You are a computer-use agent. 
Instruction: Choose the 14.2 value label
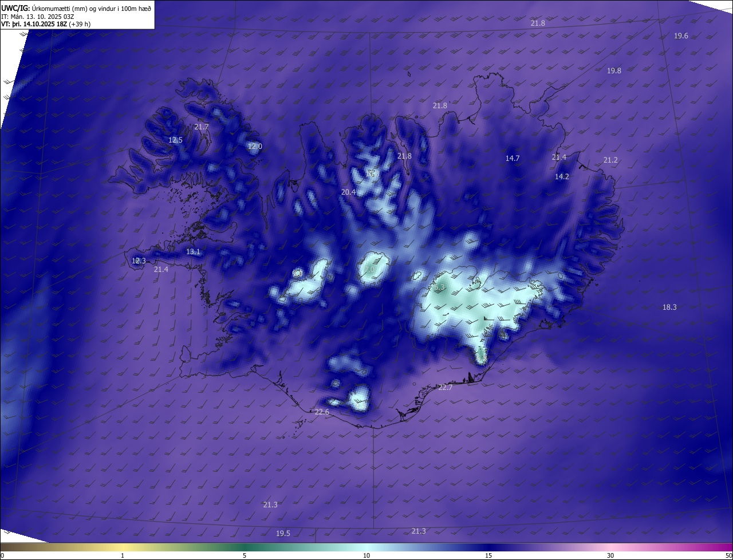coord(562,177)
